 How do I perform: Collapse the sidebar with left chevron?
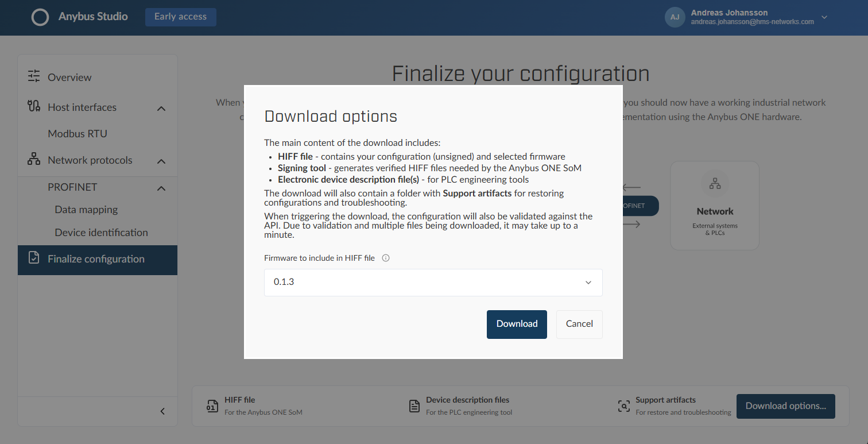(162, 411)
